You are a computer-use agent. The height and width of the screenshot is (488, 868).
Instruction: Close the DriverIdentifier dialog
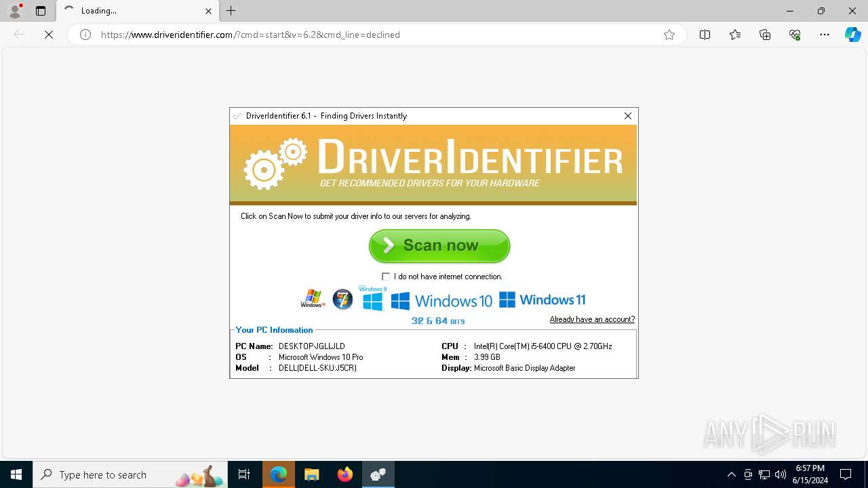point(627,116)
